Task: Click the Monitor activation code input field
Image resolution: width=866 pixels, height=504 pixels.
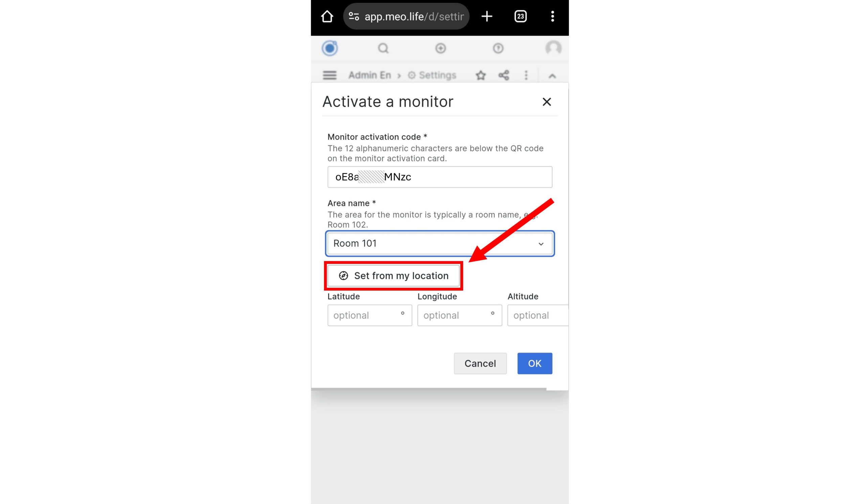Action: click(x=440, y=176)
